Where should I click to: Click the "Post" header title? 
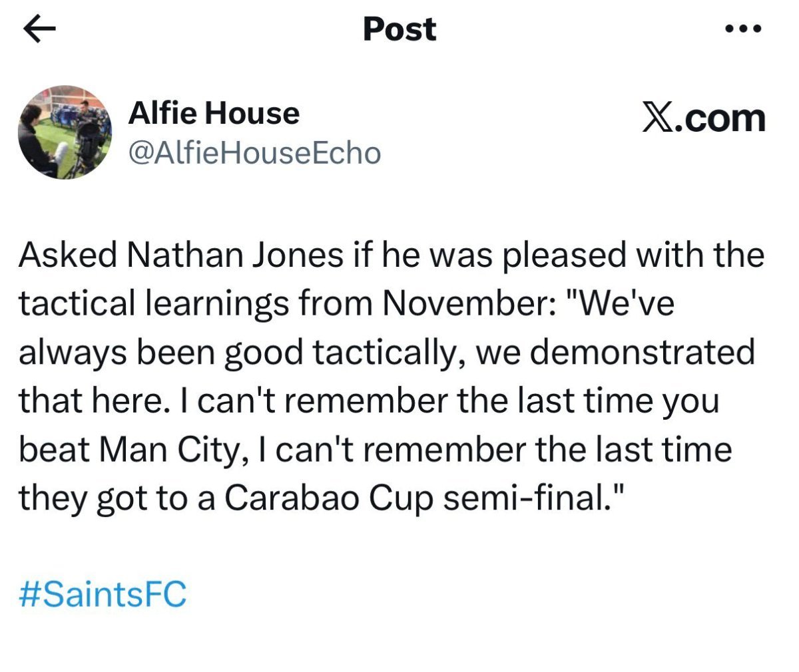tap(400, 29)
